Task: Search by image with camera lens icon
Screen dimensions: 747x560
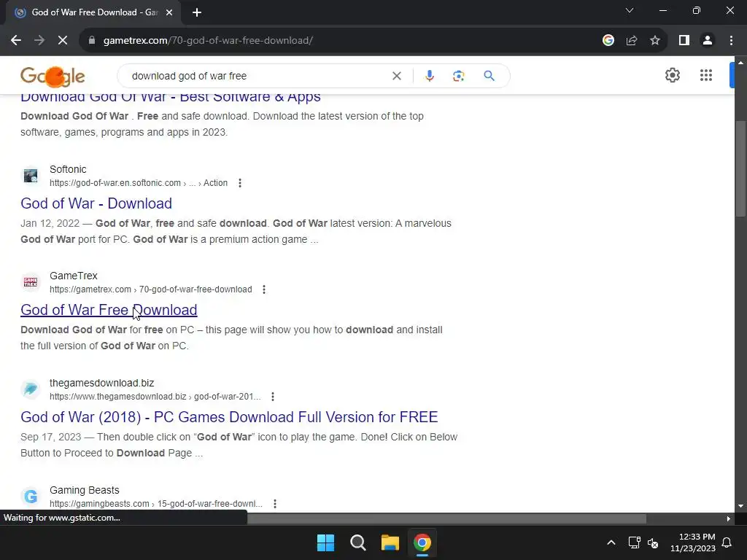Action: click(x=458, y=76)
